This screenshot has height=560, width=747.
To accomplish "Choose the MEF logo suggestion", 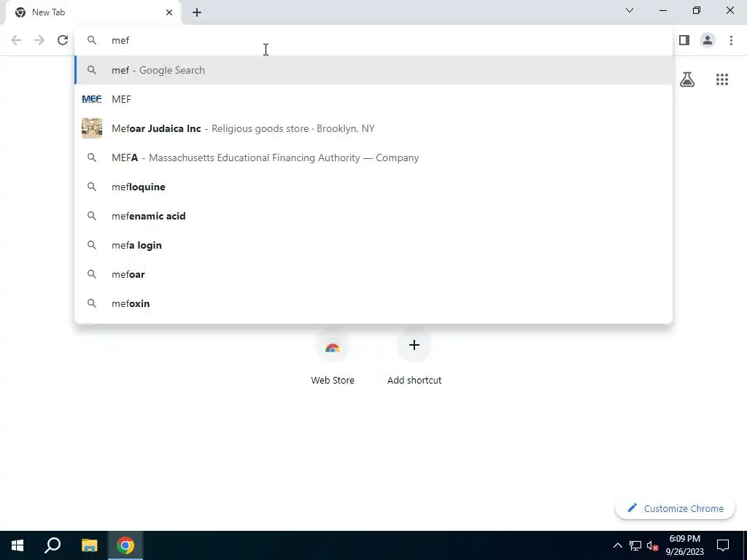I will tap(373, 99).
